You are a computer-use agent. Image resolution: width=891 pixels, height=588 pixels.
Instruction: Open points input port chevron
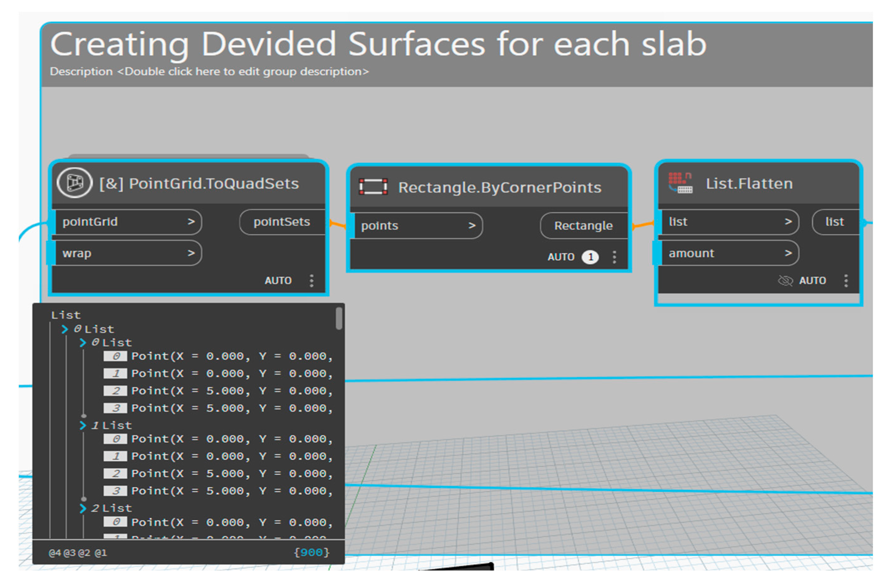point(471,225)
